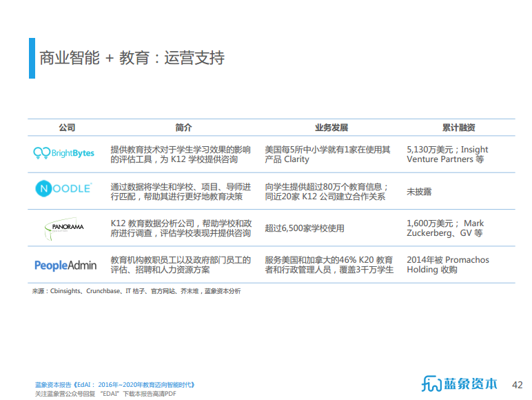The height and width of the screenshot is (400, 532).
Task: Select the BrightBytes description mentioning K12 学校提供咨询
Action: pyautogui.click(x=181, y=154)
